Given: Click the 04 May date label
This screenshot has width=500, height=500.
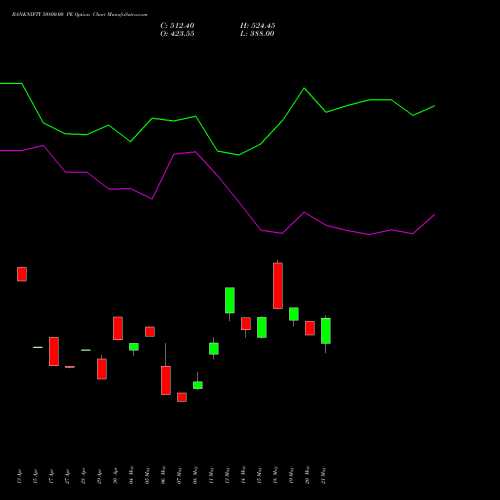Looking at the screenshot, I should (131, 475).
